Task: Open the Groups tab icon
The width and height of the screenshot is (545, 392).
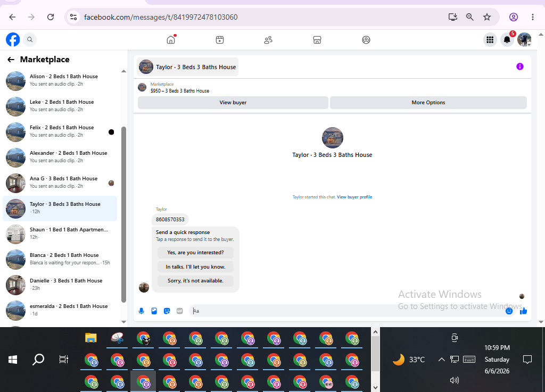Action: 366,40
